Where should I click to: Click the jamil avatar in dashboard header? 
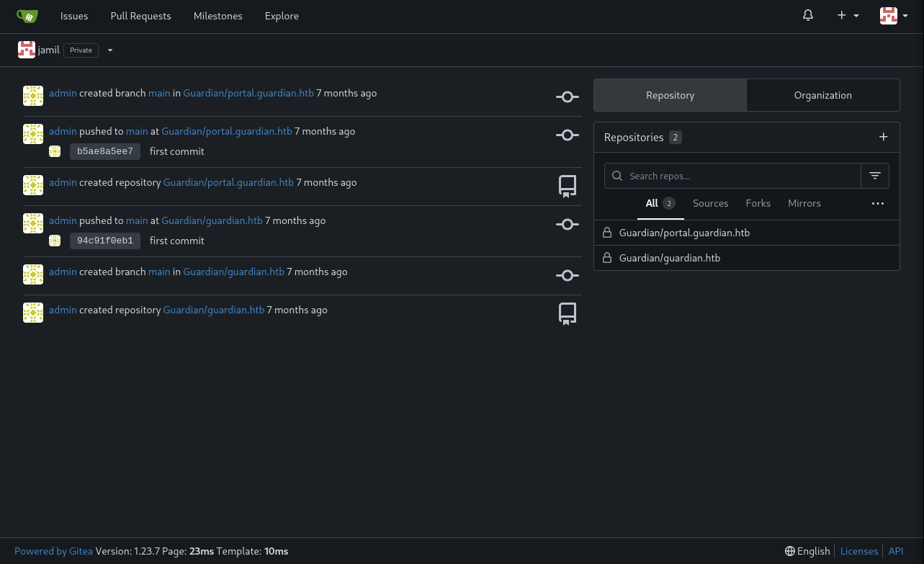tap(27, 50)
